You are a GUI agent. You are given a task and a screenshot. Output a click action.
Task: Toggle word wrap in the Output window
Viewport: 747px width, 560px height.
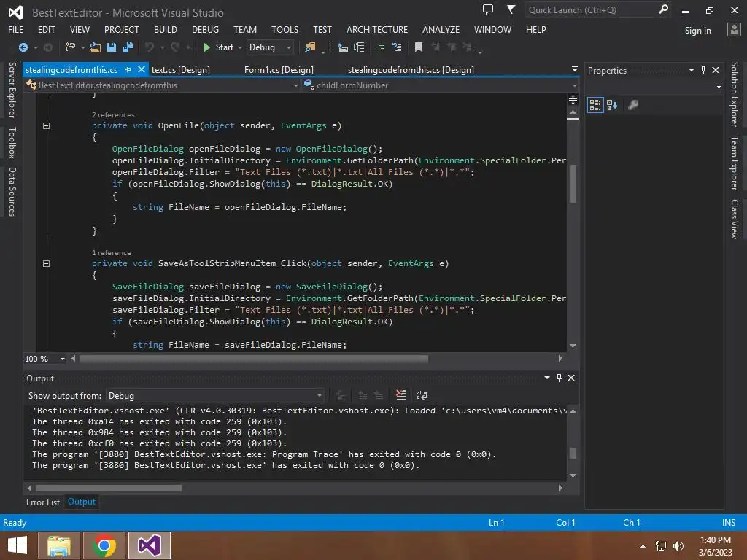pos(422,395)
